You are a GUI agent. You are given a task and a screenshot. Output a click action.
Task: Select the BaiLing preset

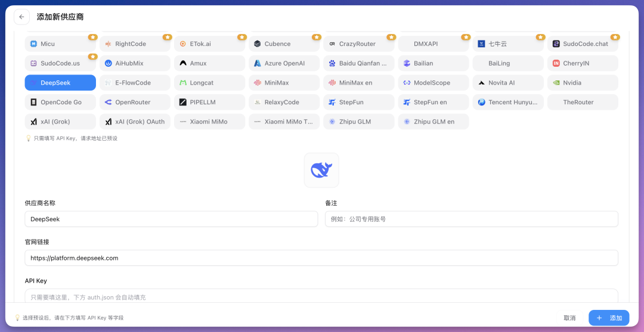pyautogui.click(x=508, y=63)
